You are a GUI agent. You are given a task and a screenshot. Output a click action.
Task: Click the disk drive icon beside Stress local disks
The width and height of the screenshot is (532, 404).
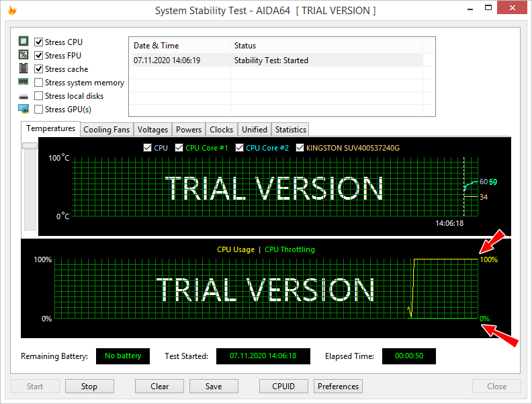[x=24, y=97]
